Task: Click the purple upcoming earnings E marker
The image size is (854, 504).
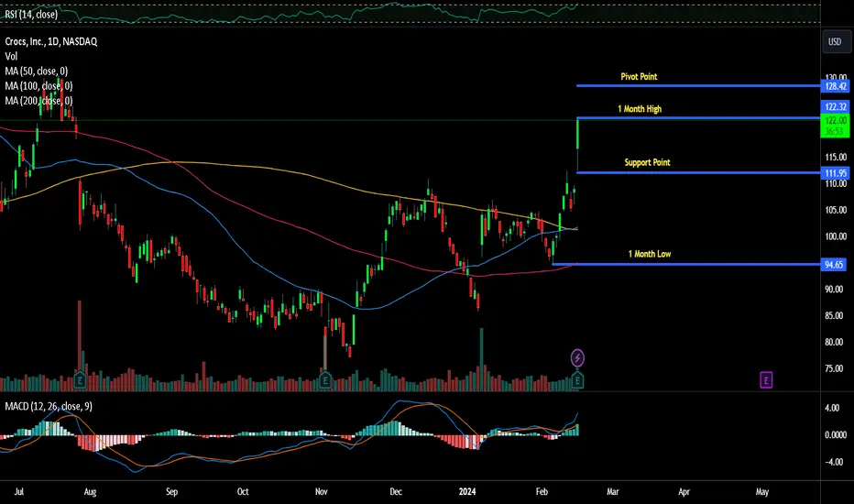Action: [766, 379]
